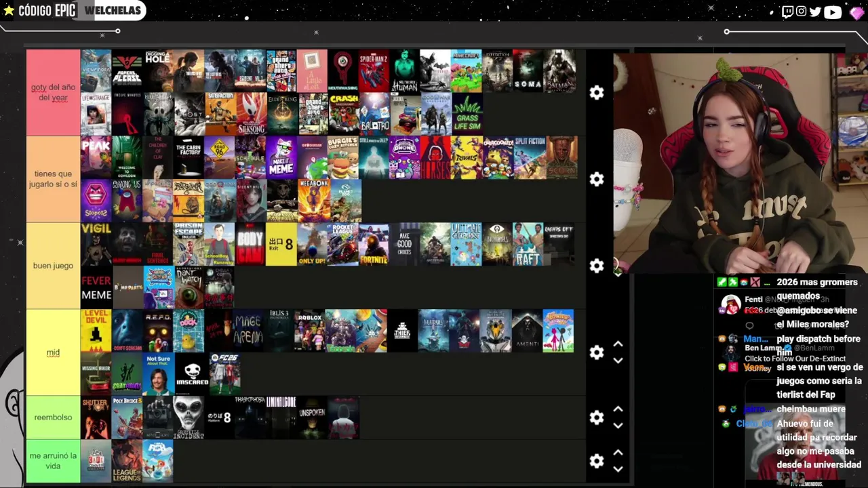The height and width of the screenshot is (488, 868).
Task: Move 'me arruinó la vida' tier down
Action: coord(618,469)
